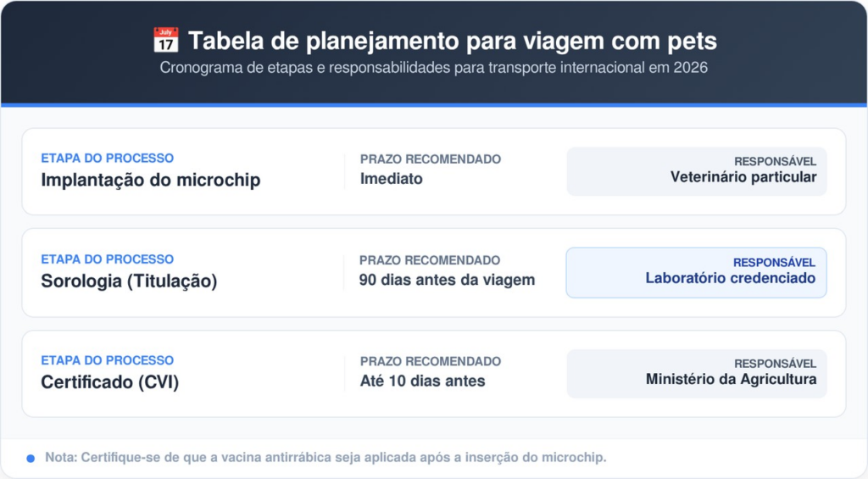This screenshot has height=479, width=868.
Task: Open the 'Implantação do microchip' stage
Action: pos(150,180)
